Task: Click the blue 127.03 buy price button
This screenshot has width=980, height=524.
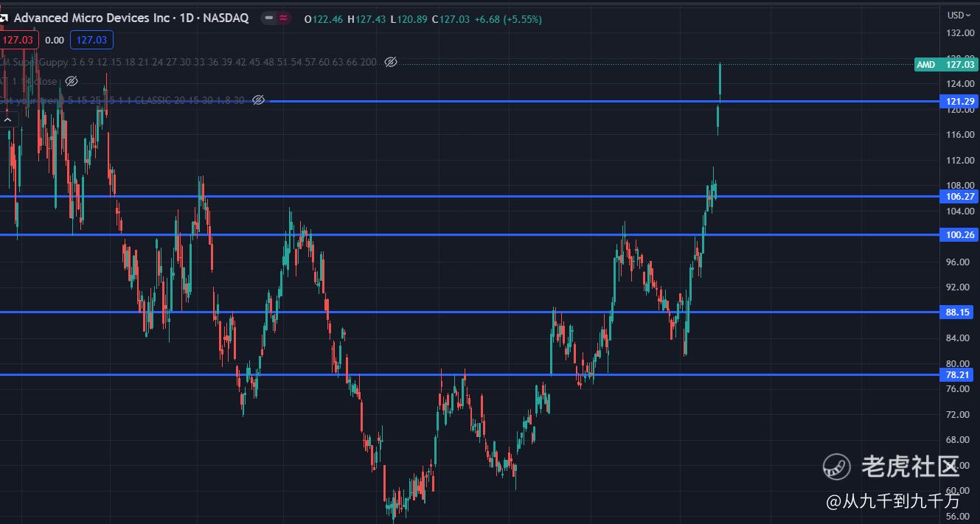Action: [91, 40]
